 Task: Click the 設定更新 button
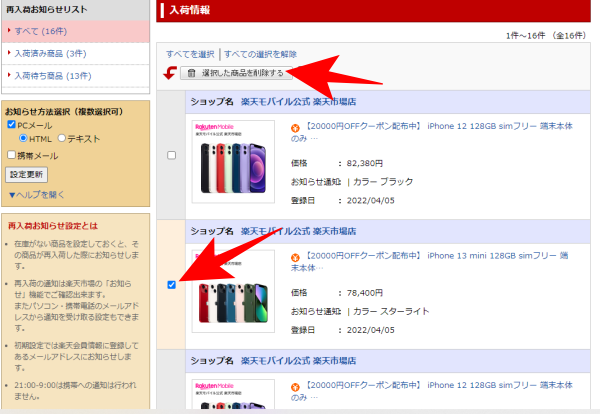(26, 174)
